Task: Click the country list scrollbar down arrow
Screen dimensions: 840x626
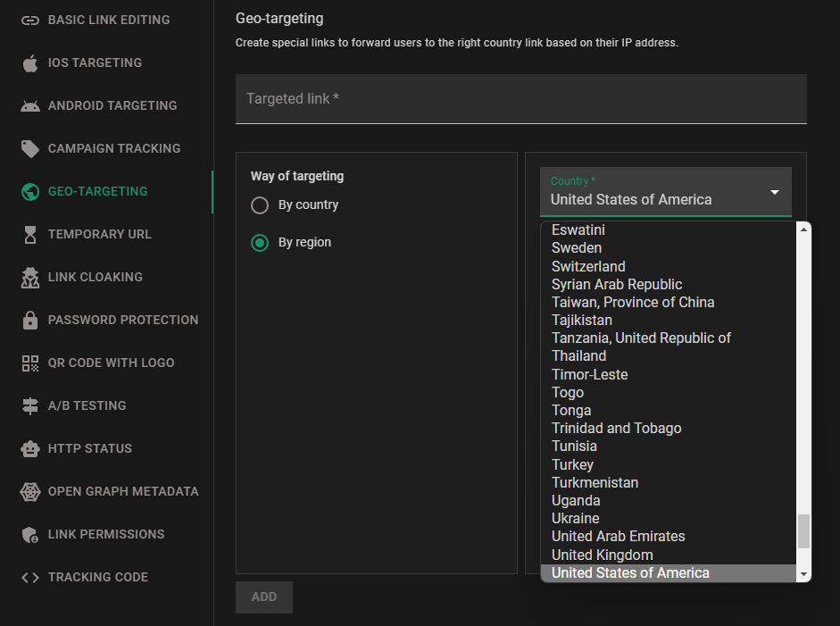Action: click(x=803, y=574)
